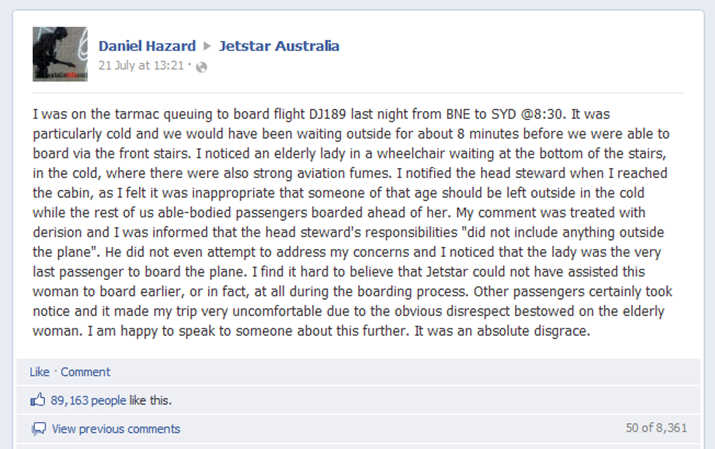
Task: Click the globe public audience icon
Action: pyautogui.click(x=201, y=67)
